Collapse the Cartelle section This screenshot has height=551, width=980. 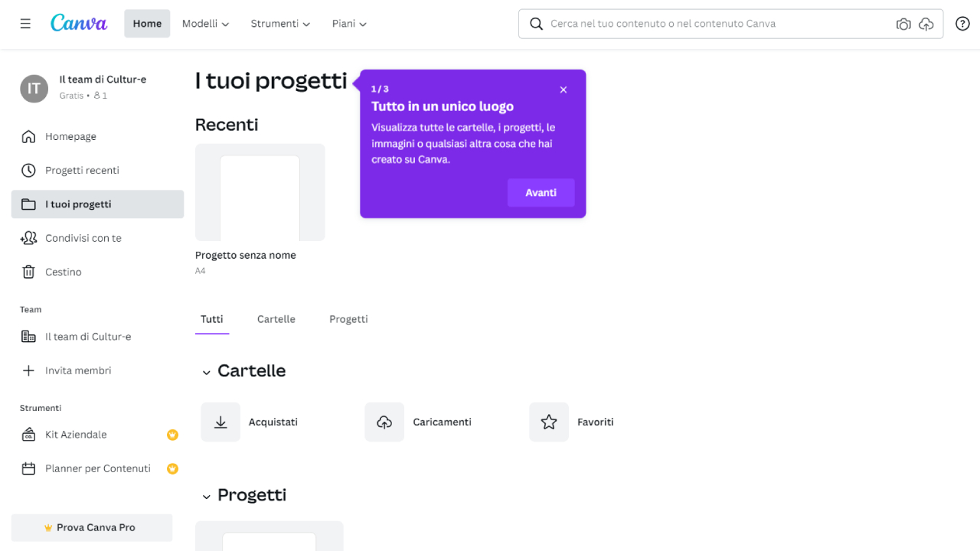pyautogui.click(x=207, y=372)
